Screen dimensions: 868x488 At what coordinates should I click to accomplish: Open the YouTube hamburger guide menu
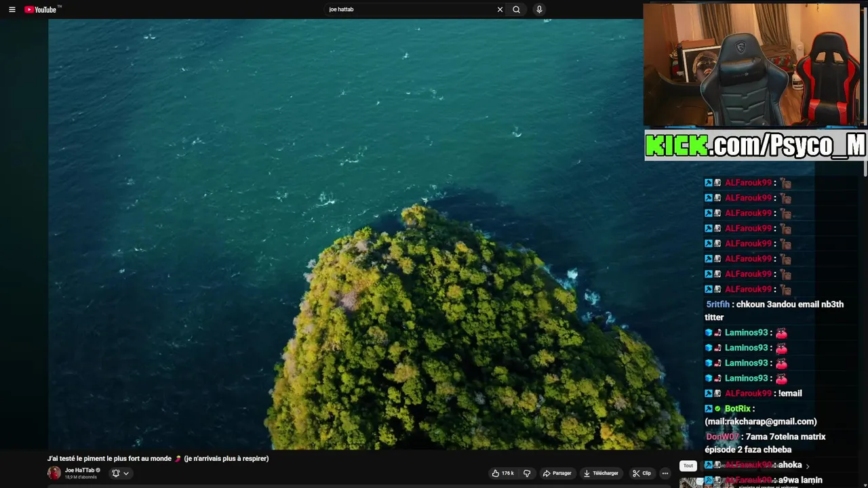[12, 9]
